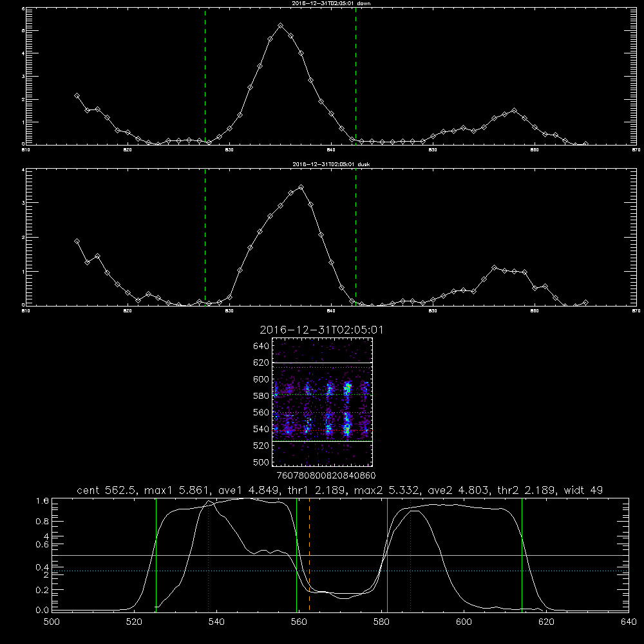Click the right green dashed line in dawn plot

[x=355, y=76]
